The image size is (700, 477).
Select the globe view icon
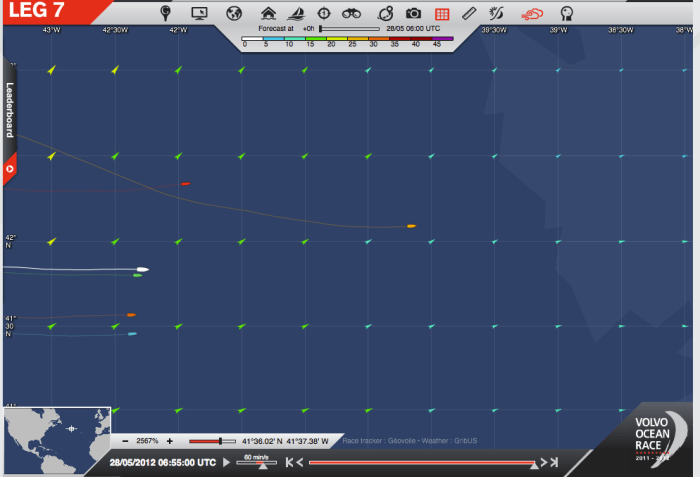(x=234, y=14)
